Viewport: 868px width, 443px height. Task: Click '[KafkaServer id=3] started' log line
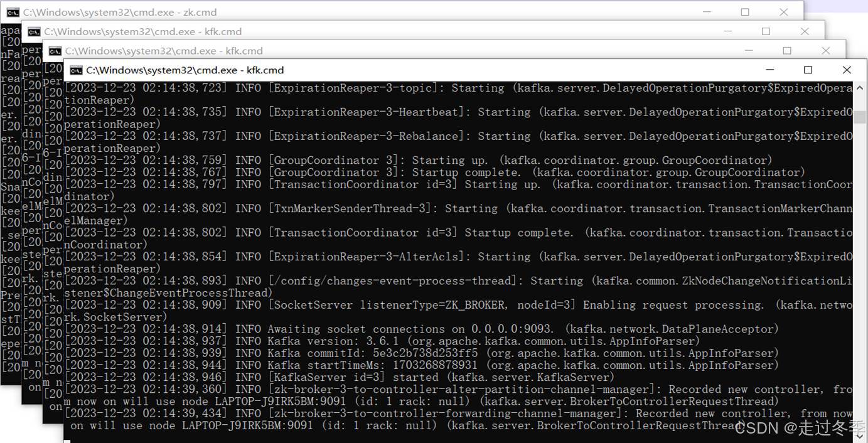(340, 377)
